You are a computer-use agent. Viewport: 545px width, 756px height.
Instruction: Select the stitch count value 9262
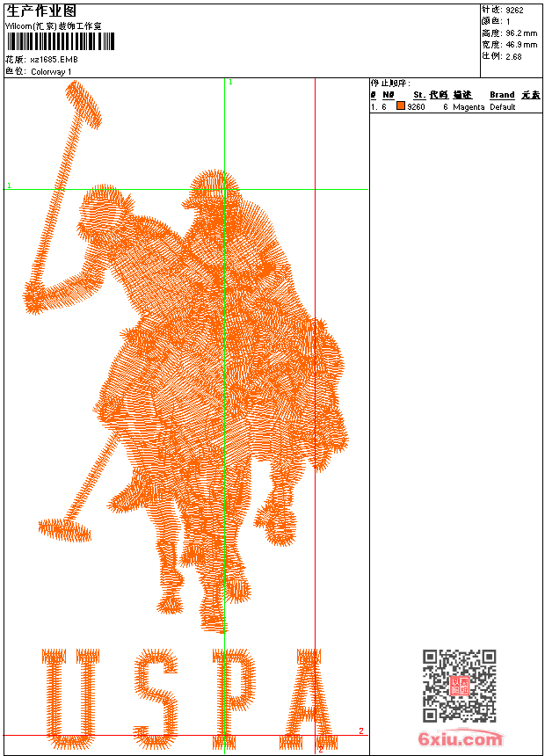point(514,11)
